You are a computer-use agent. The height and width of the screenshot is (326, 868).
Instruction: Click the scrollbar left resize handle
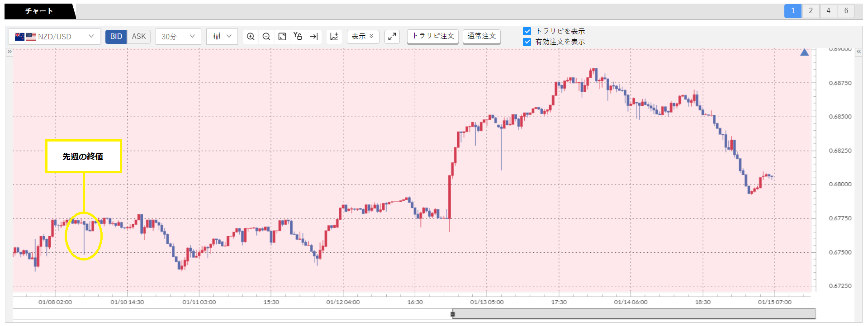click(x=453, y=314)
